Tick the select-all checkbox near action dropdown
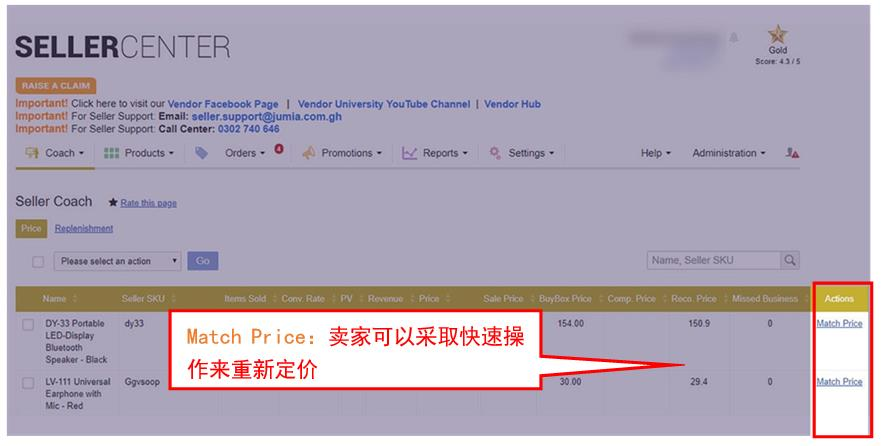 coord(38,261)
